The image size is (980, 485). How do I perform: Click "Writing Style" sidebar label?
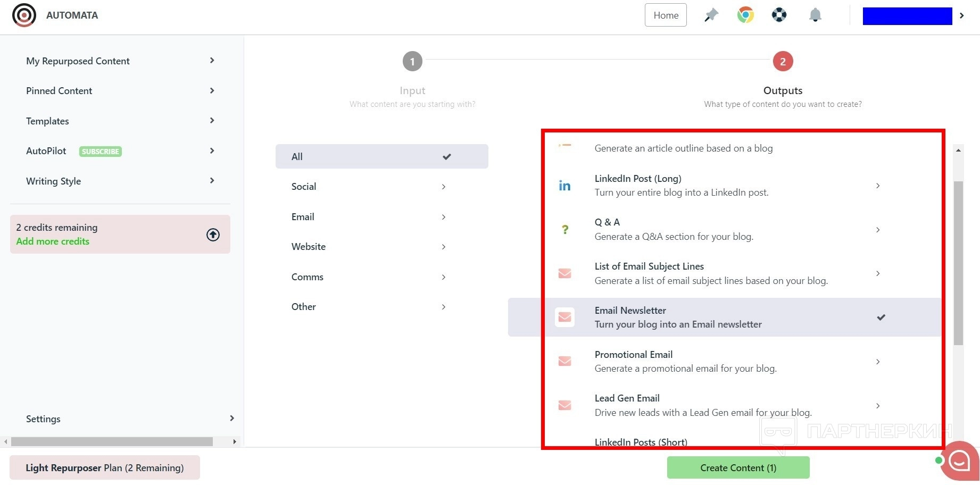[53, 181]
